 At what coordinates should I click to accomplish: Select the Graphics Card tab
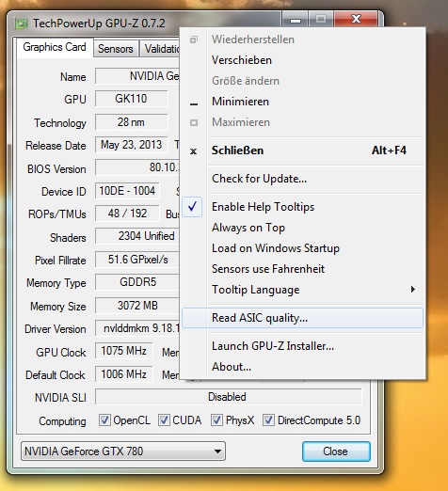55,47
